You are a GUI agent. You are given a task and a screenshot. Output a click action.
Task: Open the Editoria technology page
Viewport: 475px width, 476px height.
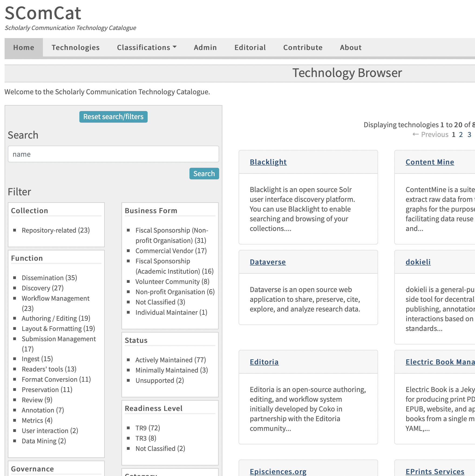(x=264, y=362)
